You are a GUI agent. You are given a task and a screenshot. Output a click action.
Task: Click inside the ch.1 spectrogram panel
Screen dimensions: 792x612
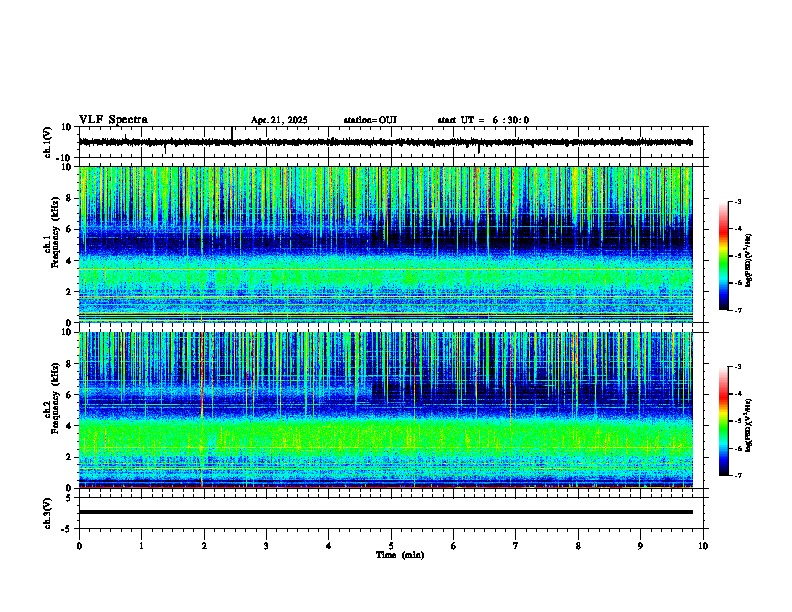point(385,244)
